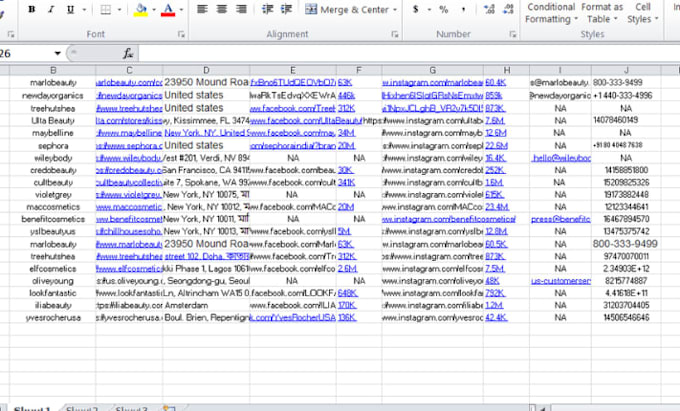Image resolution: width=680 pixels, height=411 pixels.
Task: Select column H header
Action: tap(507, 70)
